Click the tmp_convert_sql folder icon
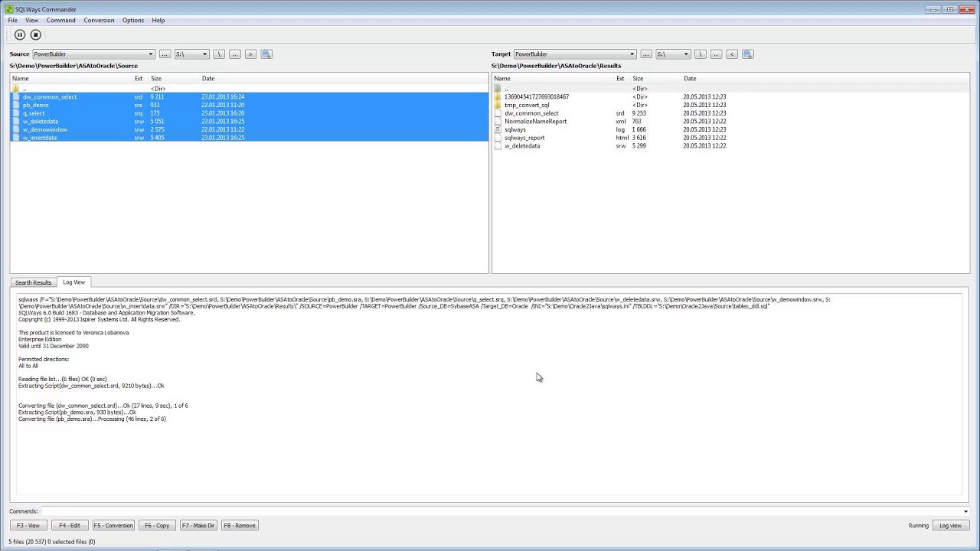The image size is (980, 551). tap(498, 105)
